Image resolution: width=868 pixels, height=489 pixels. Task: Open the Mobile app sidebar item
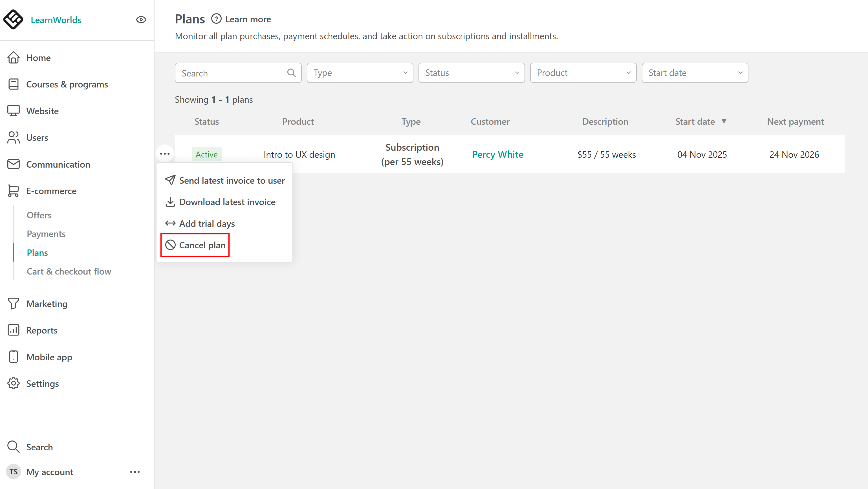point(49,357)
